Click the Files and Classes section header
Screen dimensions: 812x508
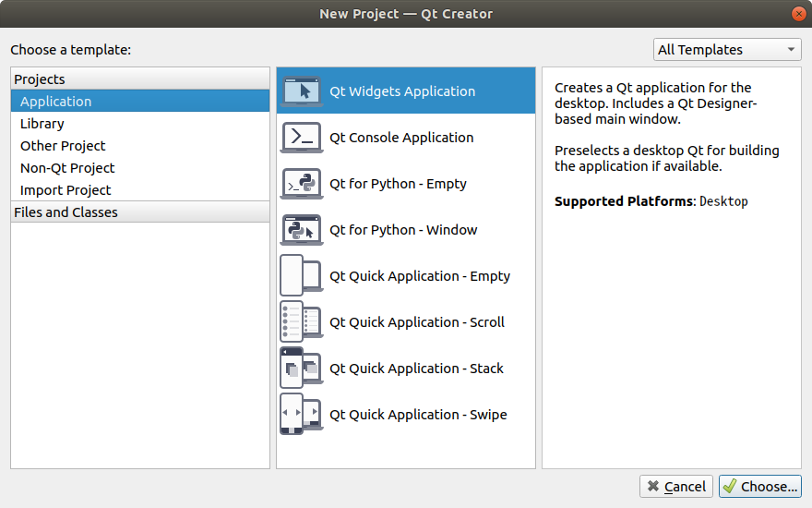pos(66,212)
